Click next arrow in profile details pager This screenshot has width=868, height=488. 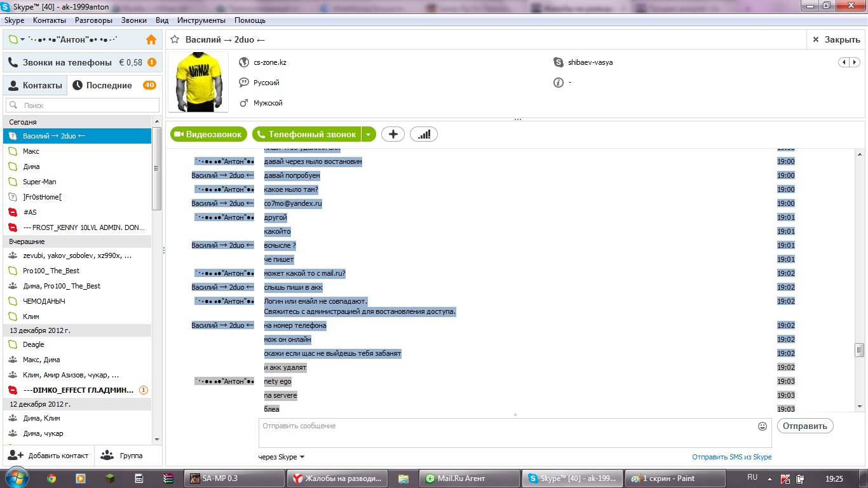click(x=855, y=62)
